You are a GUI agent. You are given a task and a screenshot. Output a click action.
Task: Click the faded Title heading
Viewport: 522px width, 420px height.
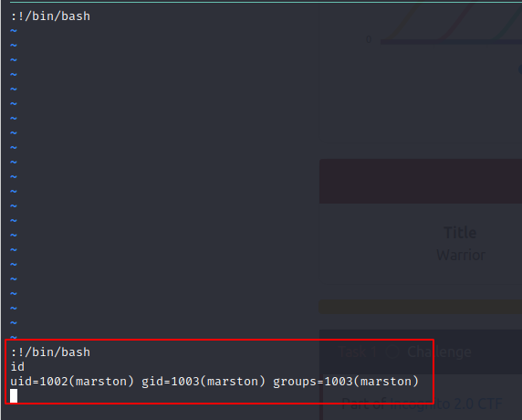[460, 233]
